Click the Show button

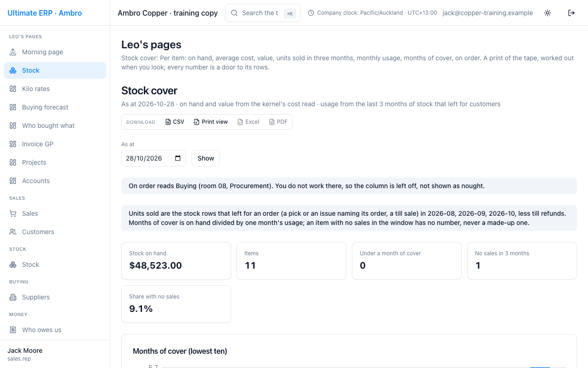pos(206,158)
